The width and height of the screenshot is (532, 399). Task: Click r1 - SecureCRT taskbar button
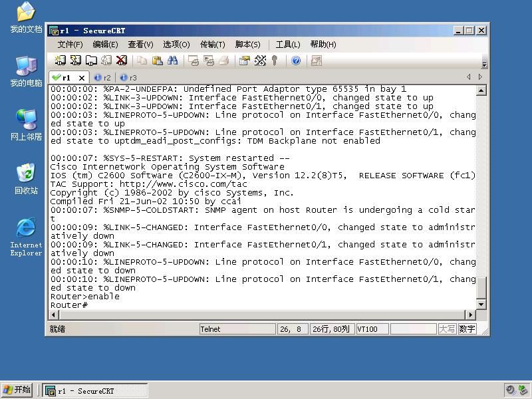(x=95, y=390)
